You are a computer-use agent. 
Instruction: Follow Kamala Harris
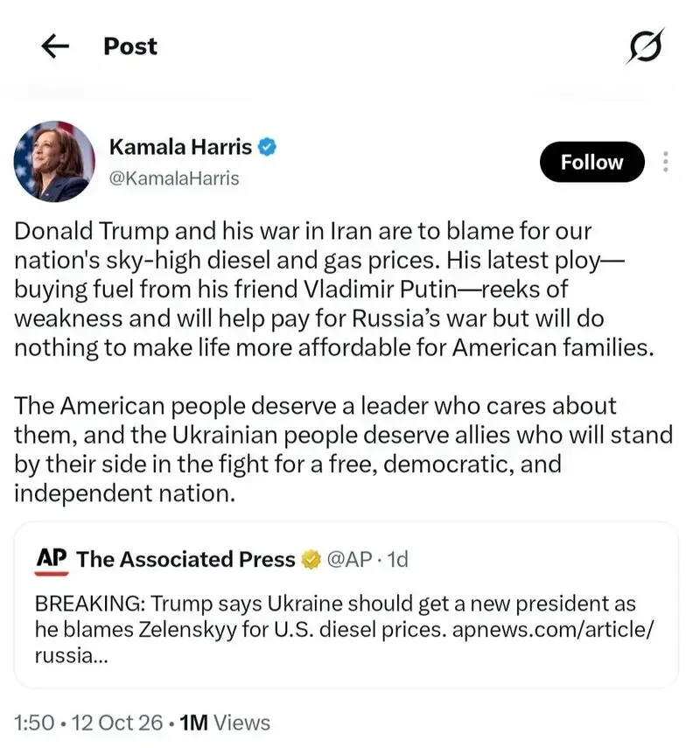coord(592,162)
